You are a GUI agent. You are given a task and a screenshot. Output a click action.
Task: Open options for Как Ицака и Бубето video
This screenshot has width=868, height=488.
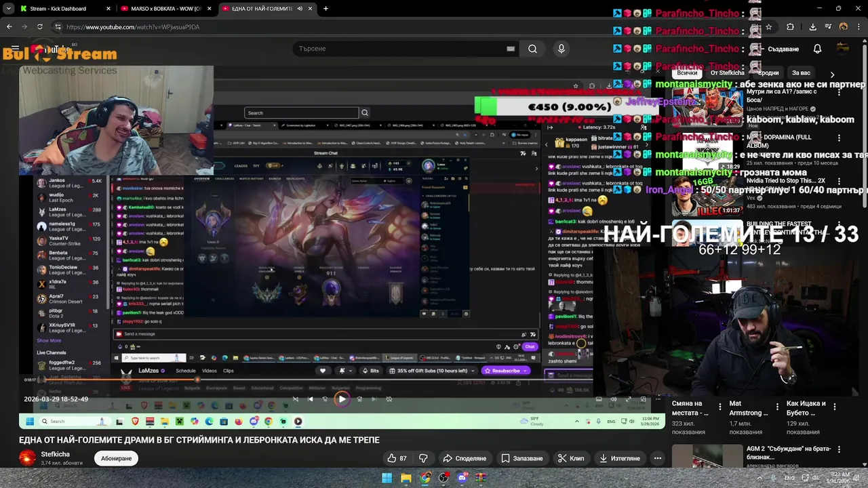point(835,407)
